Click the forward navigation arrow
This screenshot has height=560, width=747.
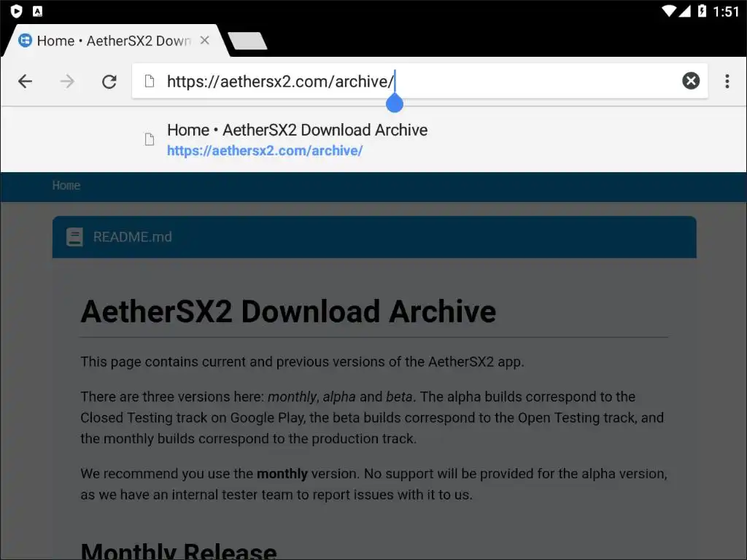pos(67,82)
